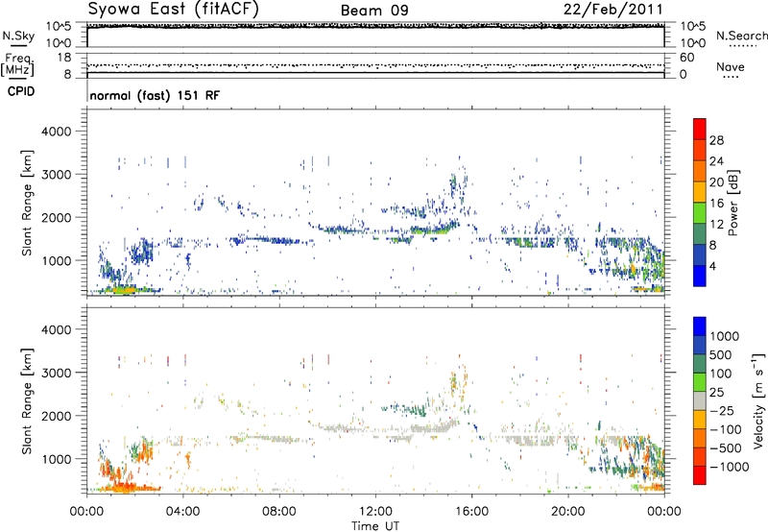The width and height of the screenshot is (768, 532).
Task: Click the 'Time UT' axis title
Action: click(375, 526)
